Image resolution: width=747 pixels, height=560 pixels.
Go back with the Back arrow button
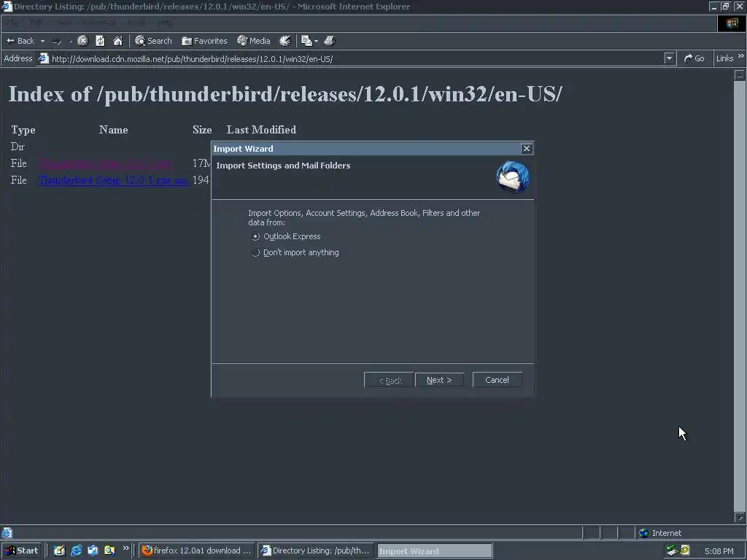[x=20, y=41]
